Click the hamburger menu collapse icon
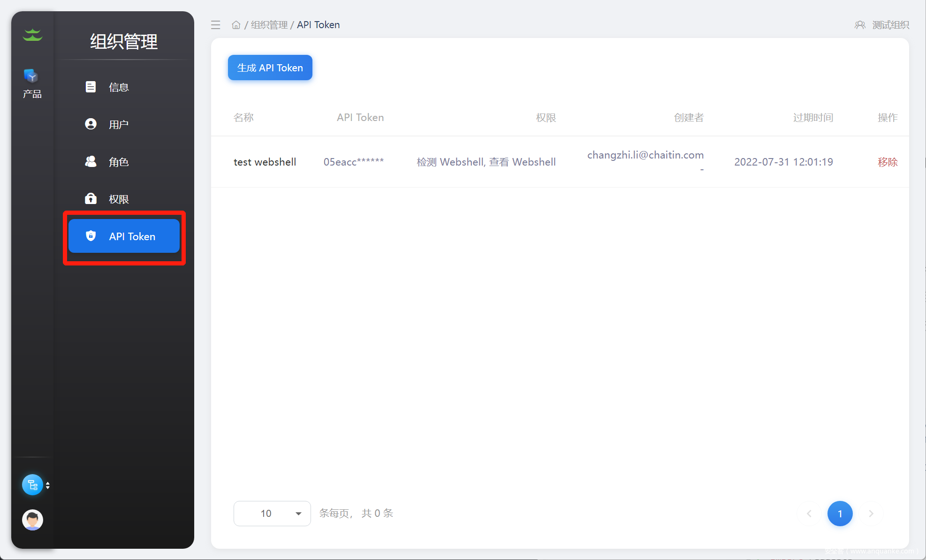The image size is (926, 560). tap(215, 25)
